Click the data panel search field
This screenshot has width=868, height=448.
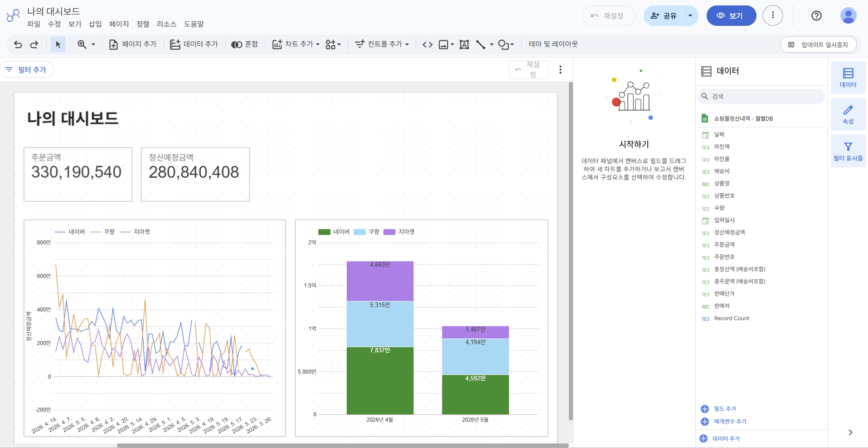[x=761, y=97]
